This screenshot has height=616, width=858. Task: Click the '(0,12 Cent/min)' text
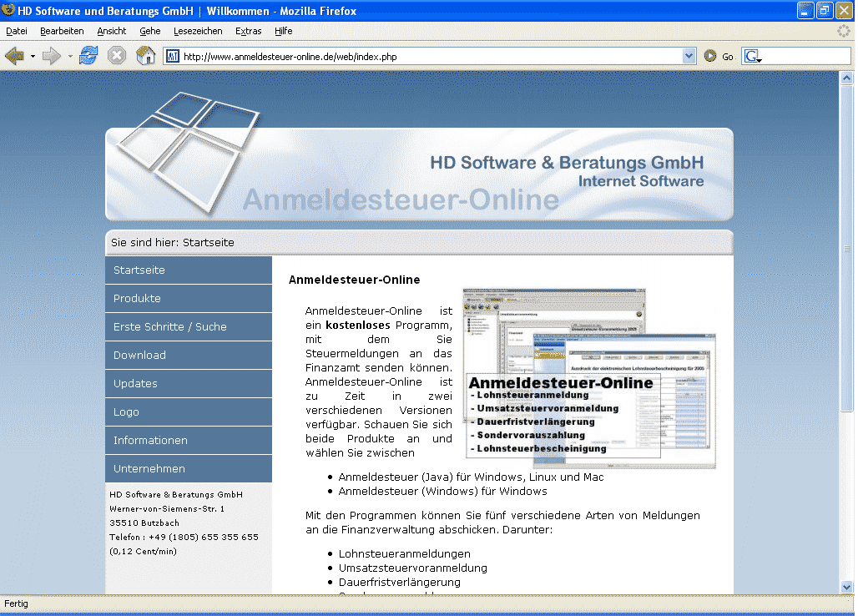143,552
